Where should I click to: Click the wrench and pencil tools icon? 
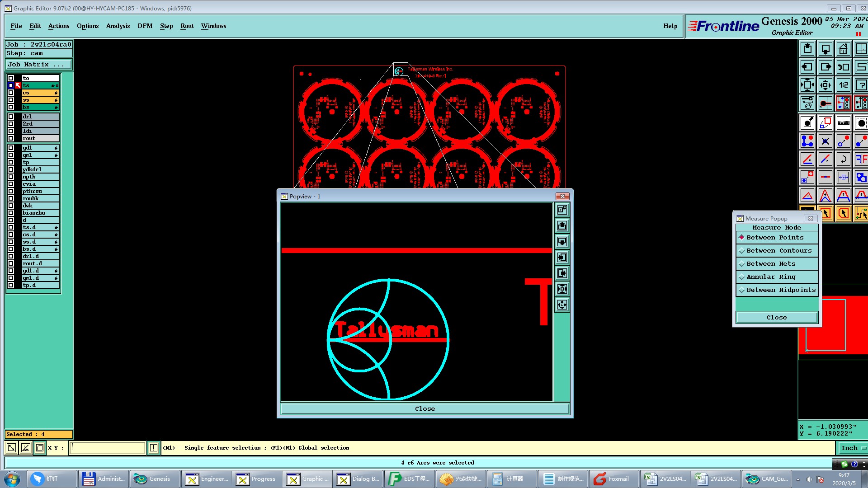[807, 103]
